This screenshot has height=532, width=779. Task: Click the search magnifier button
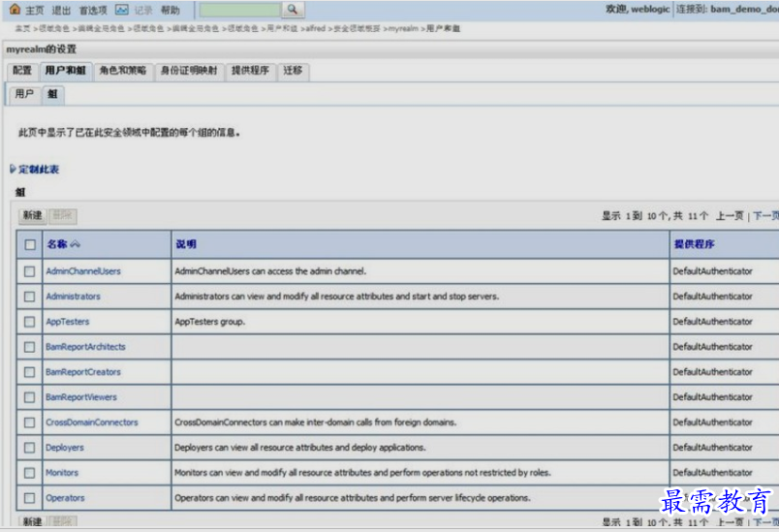(x=293, y=10)
